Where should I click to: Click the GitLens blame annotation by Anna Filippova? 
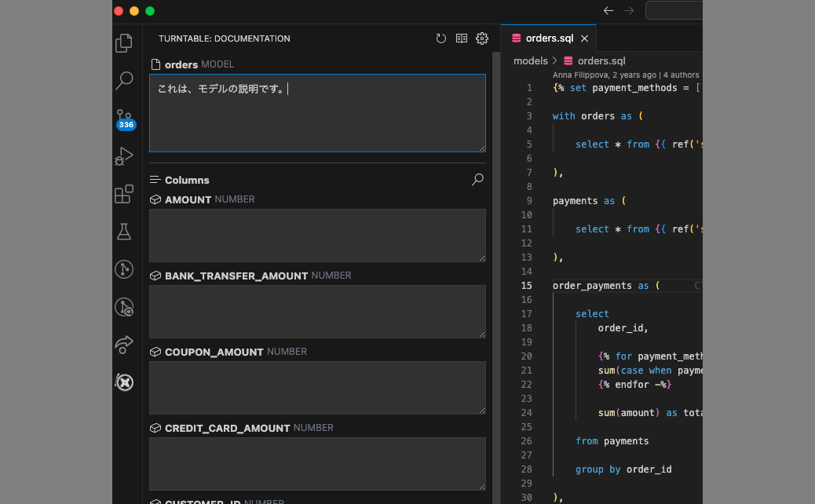pos(625,75)
